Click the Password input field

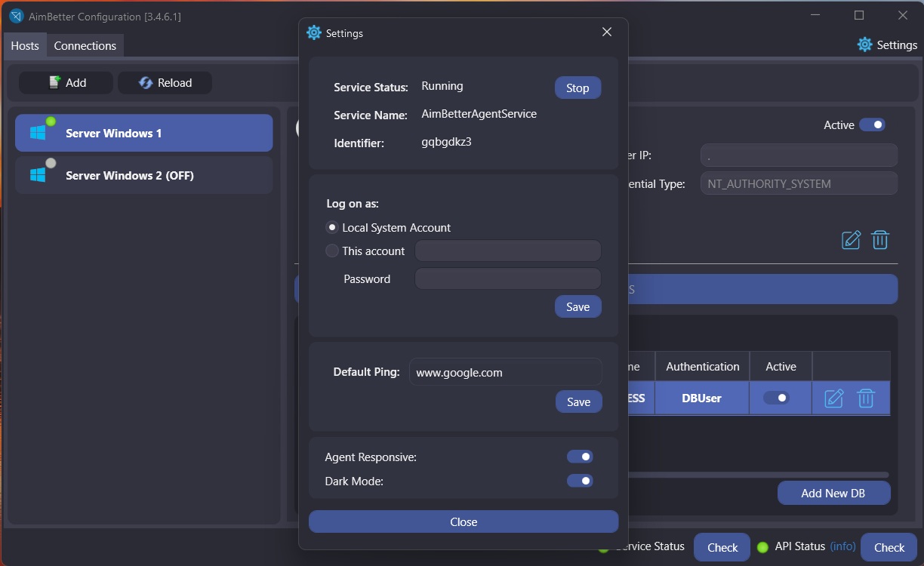[x=508, y=278]
